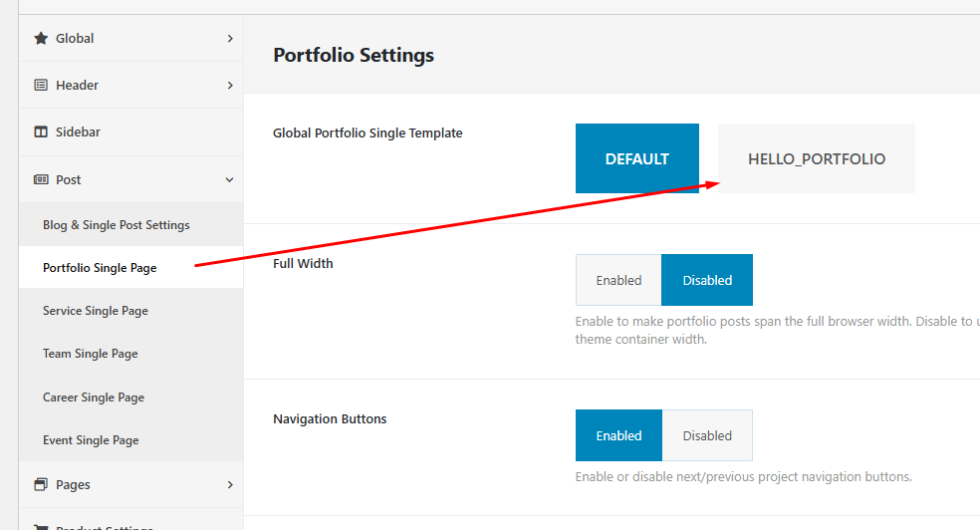
Task: Enable Navigation Buttons
Action: [618, 435]
